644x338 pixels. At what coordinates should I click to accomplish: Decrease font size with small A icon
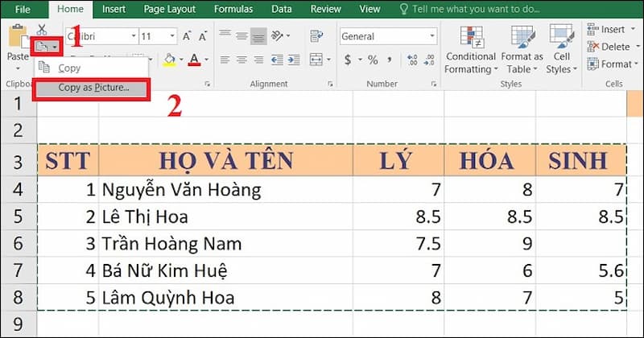(x=203, y=36)
